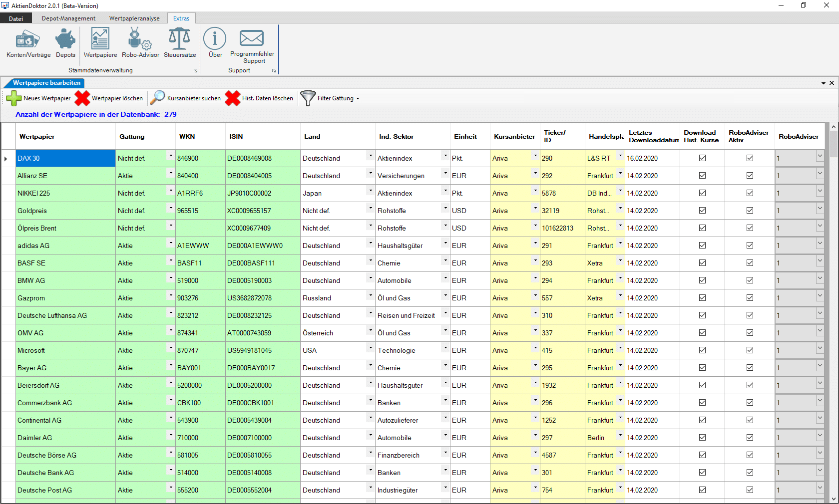839x504 pixels.
Task: Expand Land dropdown for Gazprom
Action: pyautogui.click(x=371, y=295)
